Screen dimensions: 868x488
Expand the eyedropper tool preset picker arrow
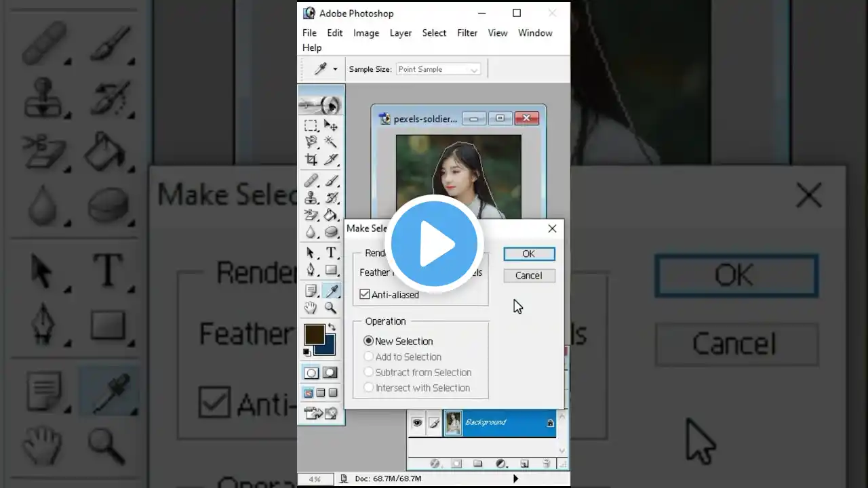[x=335, y=69]
